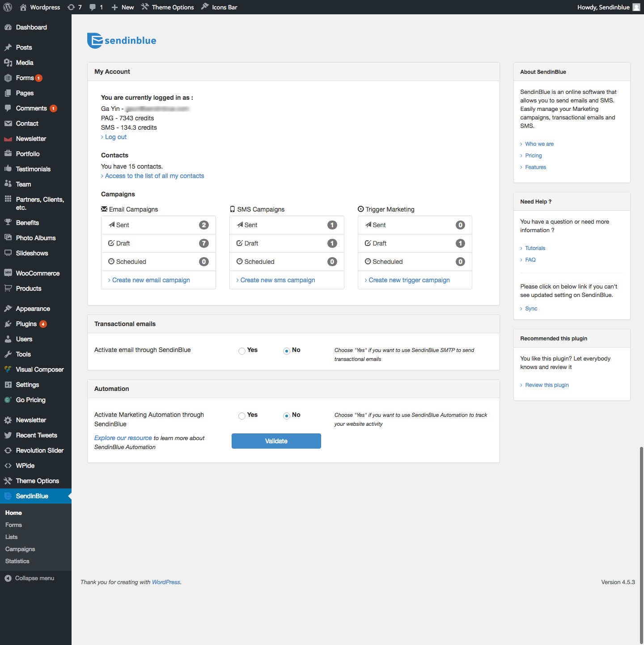644x645 pixels.
Task: Open Icons Bar in the admin bar
Action: coord(219,7)
